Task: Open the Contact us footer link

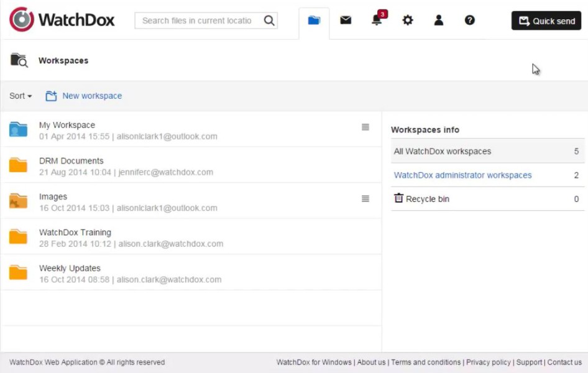Action: pyautogui.click(x=564, y=362)
